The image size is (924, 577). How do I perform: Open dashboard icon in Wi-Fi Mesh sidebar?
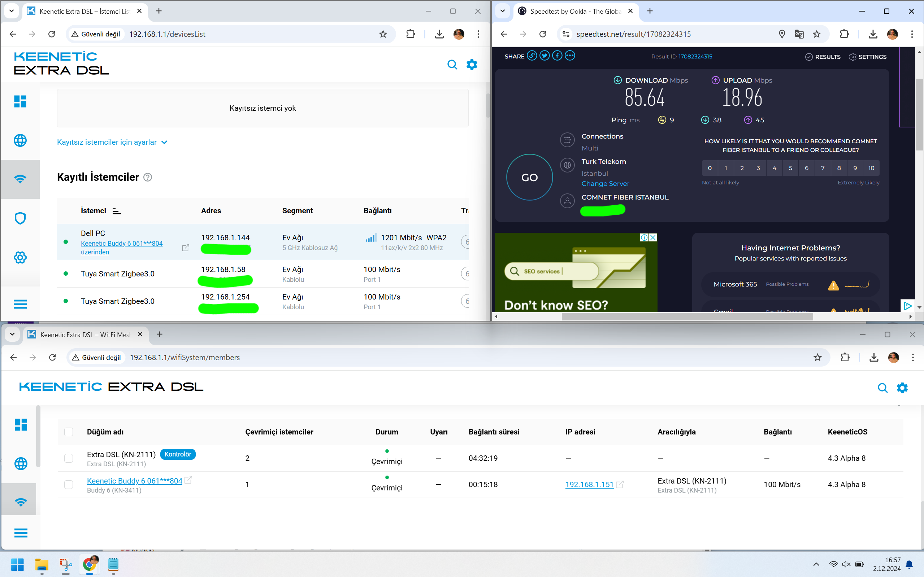[21, 424]
